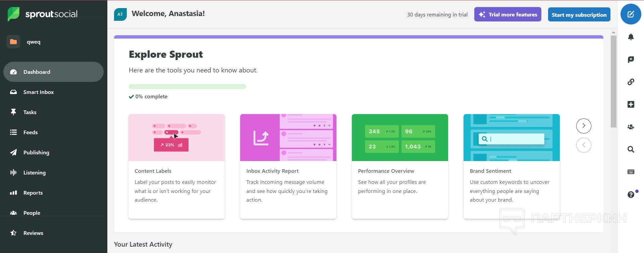Screen dimensions: 644x253
Task: Click the onboarding progress bar
Action: 187,87
